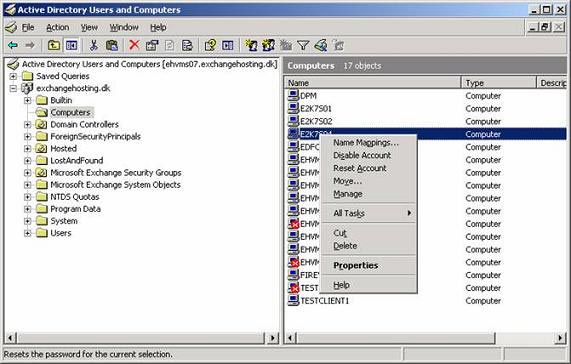
Task: Expand the ForeignSecurityPrincipals node
Action: pyautogui.click(x=28, y=136)
